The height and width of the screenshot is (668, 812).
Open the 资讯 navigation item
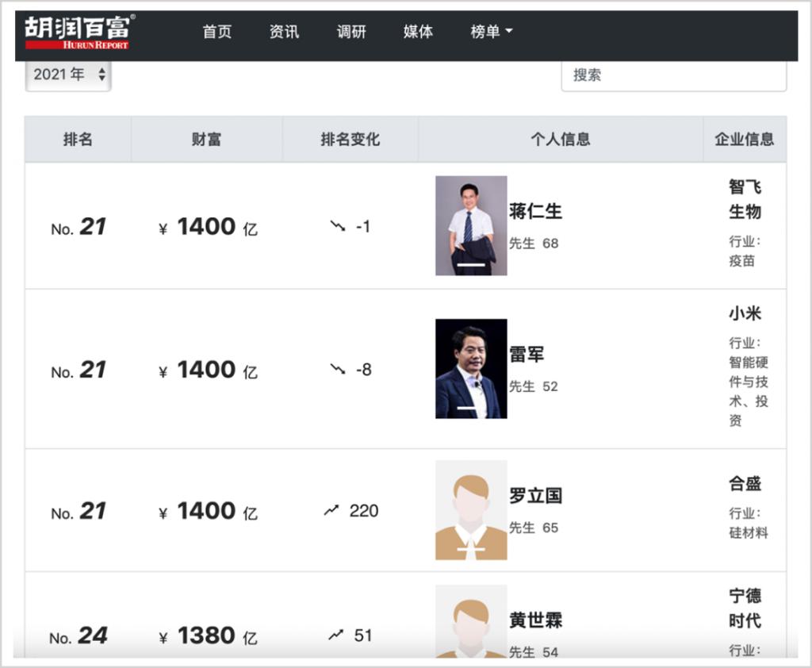click(284, 32)
